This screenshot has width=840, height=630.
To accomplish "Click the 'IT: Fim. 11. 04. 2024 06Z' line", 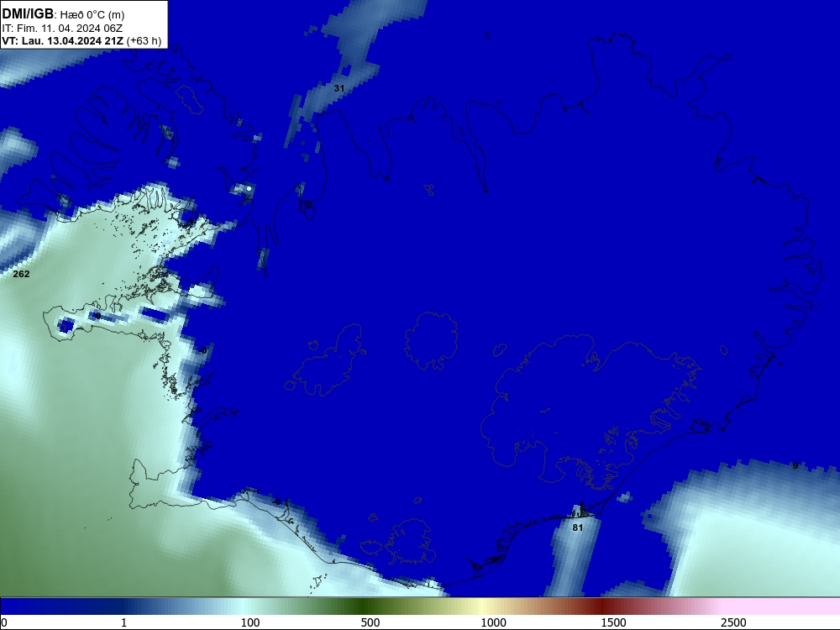I will point(62,28).
